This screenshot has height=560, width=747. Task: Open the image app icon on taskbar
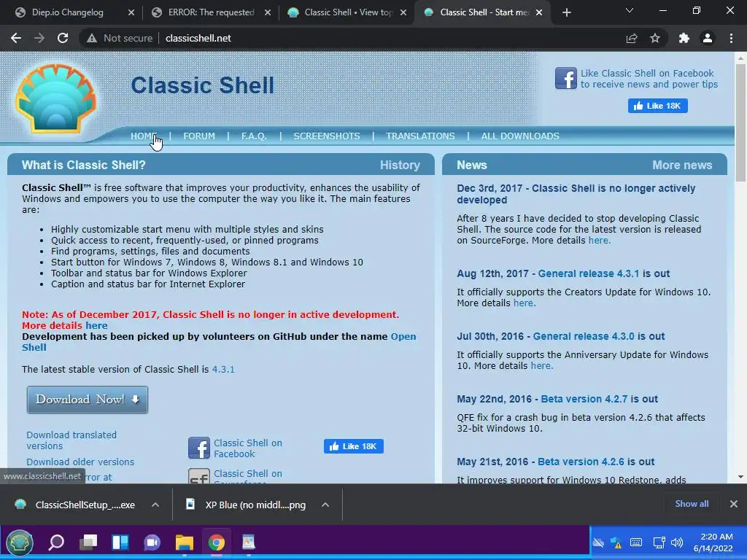pos(248,542)
